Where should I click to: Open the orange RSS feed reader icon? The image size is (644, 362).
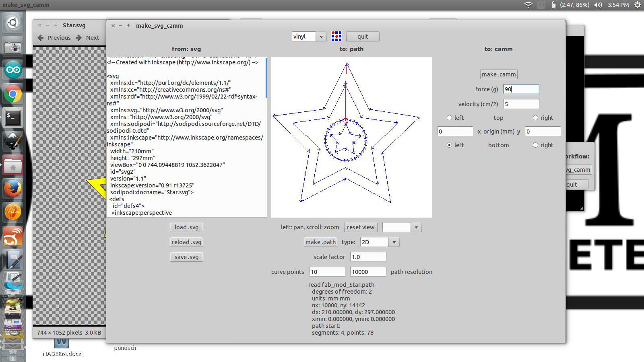click(x=13, y=236)
